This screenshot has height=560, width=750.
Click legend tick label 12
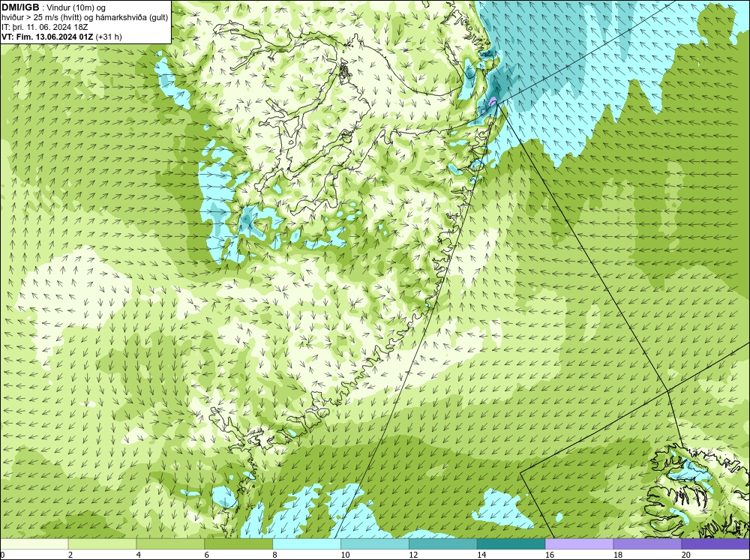[413, 555]
